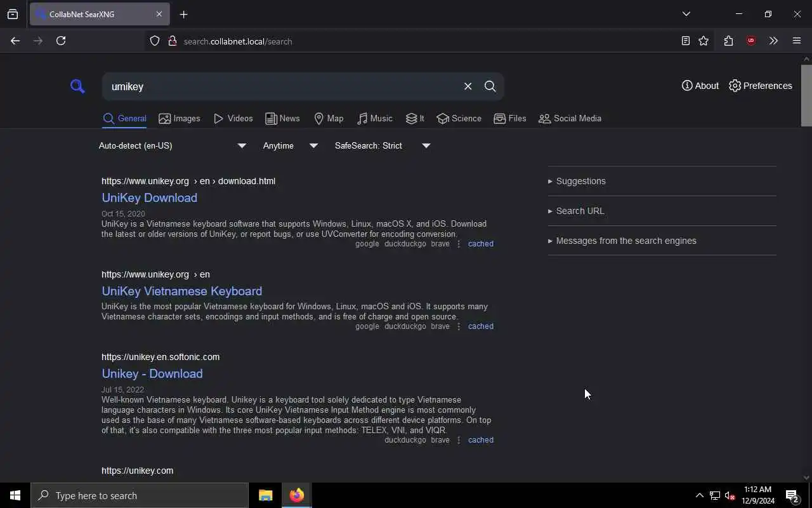Open Preferences settings
The image size is (812, 508).
point(761,86)
